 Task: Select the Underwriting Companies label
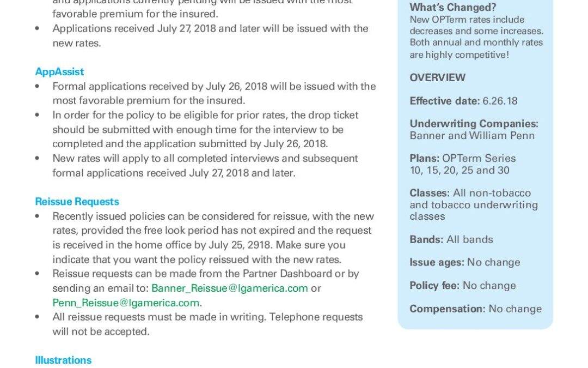click(474, 124)
